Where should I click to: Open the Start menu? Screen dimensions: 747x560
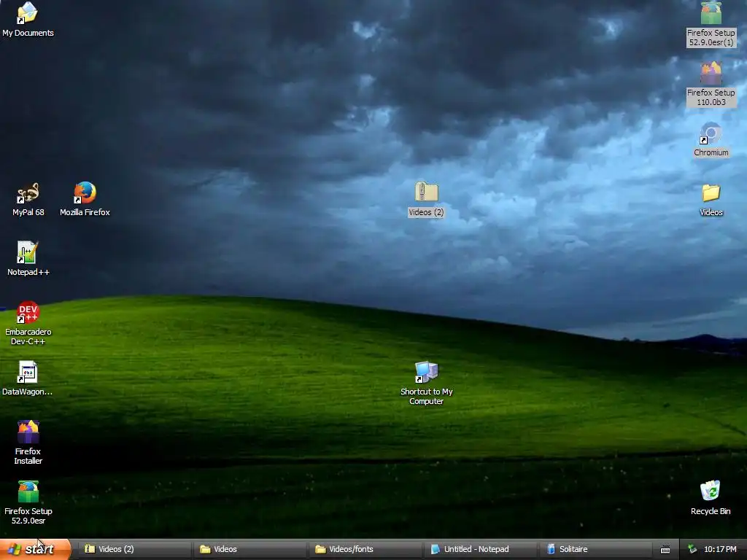[x=35, y=549]
